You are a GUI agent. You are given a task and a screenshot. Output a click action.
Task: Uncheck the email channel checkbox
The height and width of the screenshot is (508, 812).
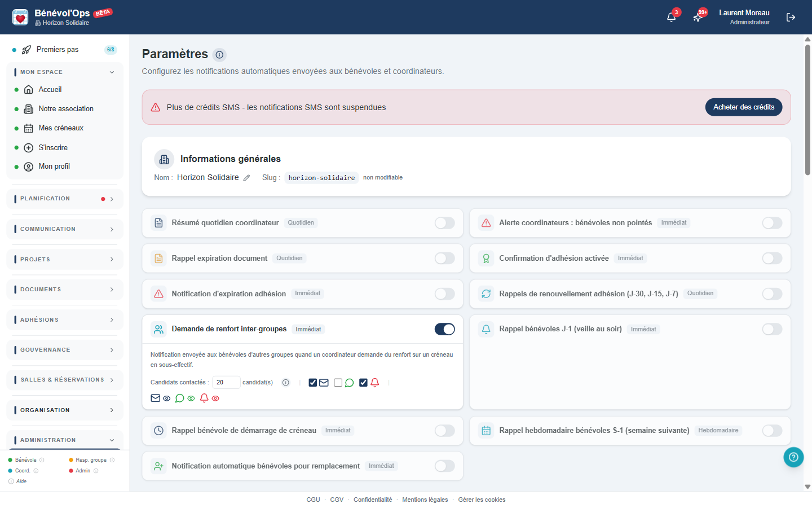click(x=313, y=383)
